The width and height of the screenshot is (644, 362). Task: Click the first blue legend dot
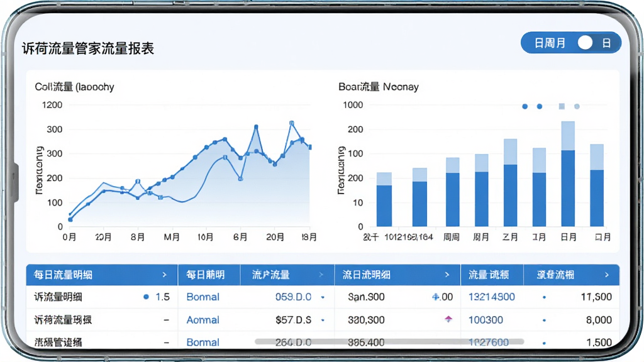(x=525, y=106)
